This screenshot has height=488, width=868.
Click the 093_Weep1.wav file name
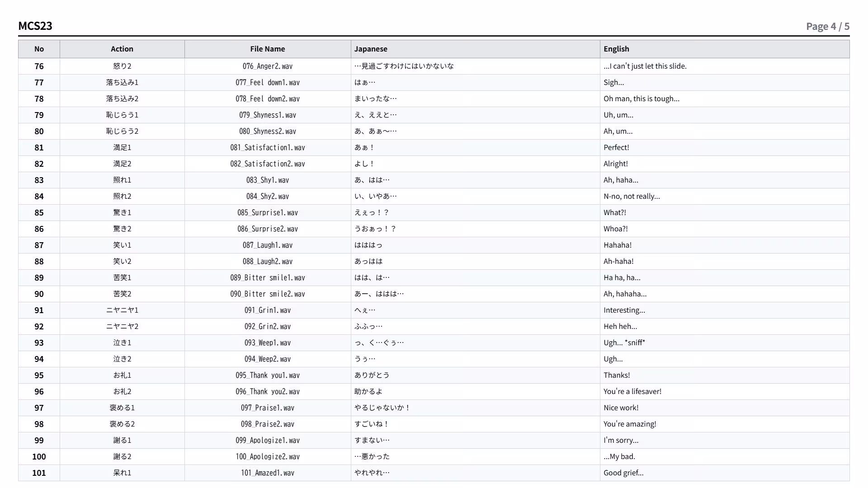click(268, 343)
